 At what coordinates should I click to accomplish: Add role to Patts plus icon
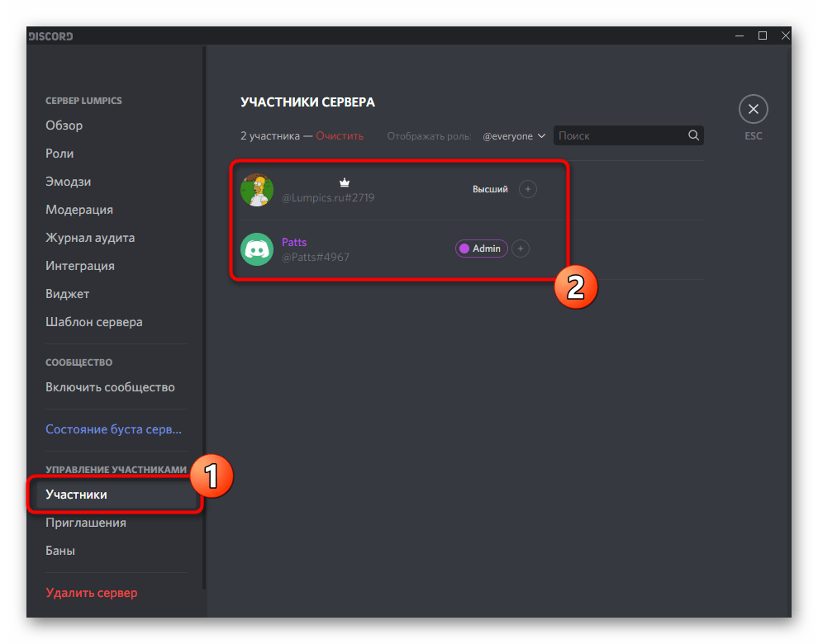pyautogui.click(x=520, y=249)
